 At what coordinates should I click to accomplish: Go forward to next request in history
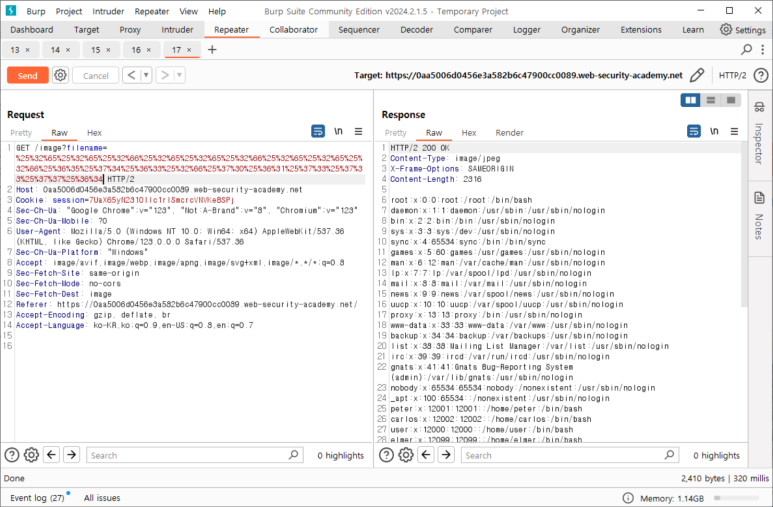pos(165,75)
